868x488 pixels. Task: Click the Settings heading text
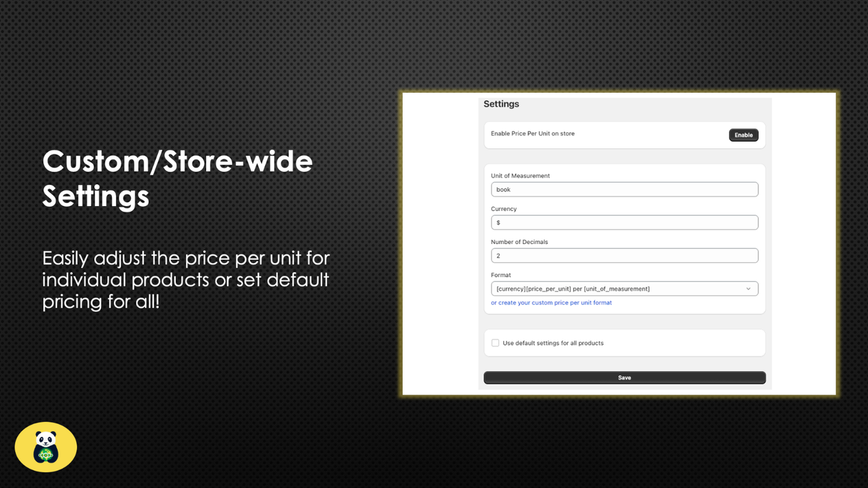coord(501,104)
